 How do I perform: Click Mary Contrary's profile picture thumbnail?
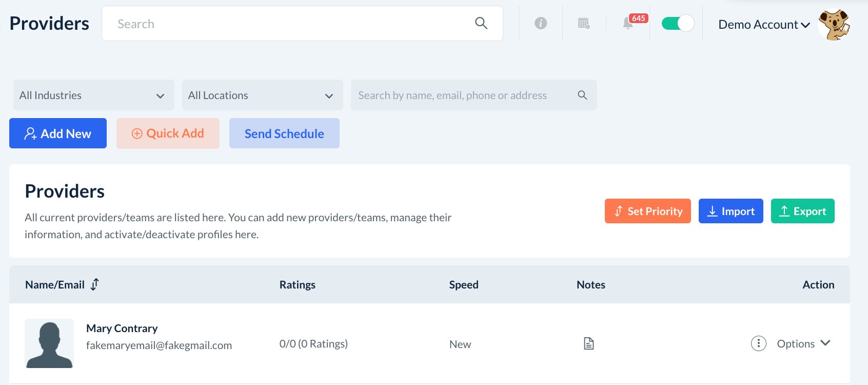pos(49,343)
